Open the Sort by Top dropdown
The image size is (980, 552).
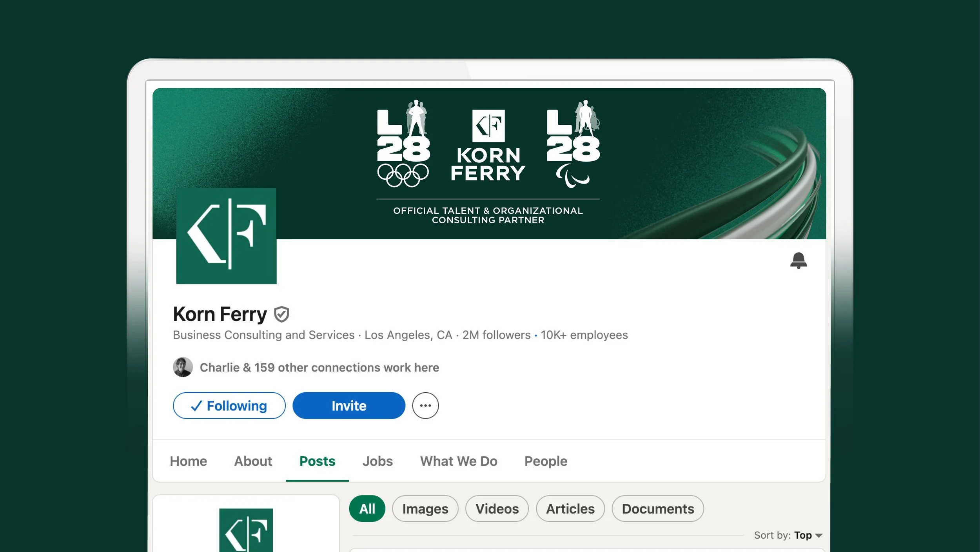(x=808, y=536)
